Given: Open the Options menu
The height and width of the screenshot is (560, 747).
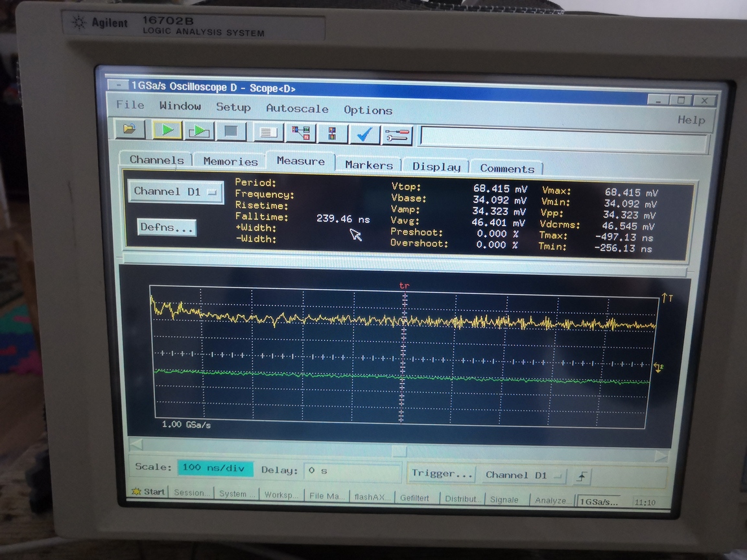Looking at the screenshot, I should (x=368, y=110).
